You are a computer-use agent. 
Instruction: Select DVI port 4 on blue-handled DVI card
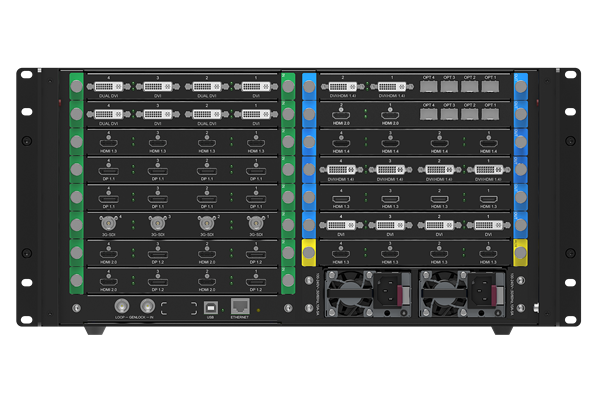pos(341,225)
